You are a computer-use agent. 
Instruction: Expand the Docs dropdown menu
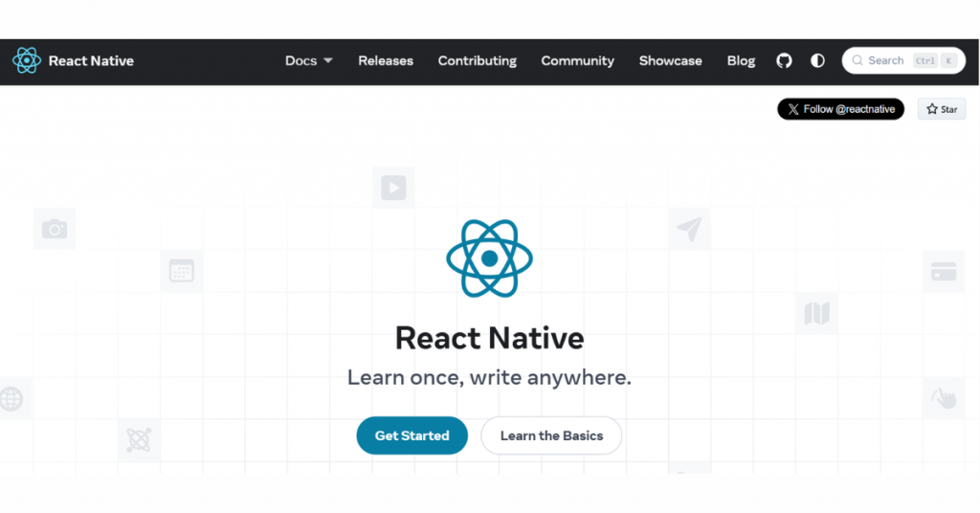[x=309, y=60]
